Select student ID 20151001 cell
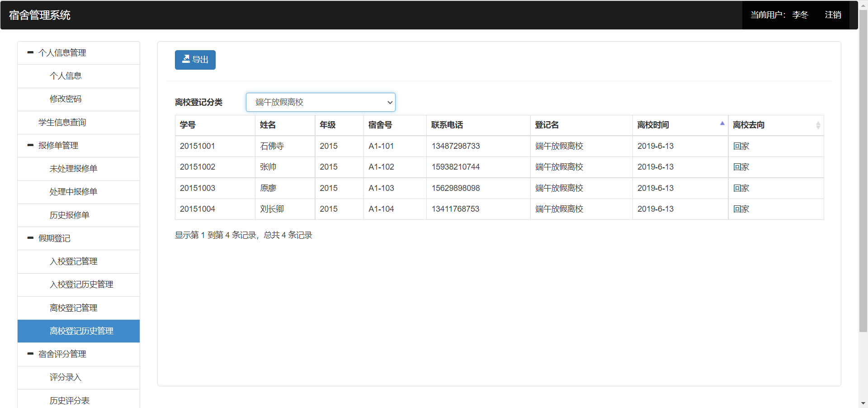Image resolution: width=868 pixels, height=408 pixels. point(215,146)
